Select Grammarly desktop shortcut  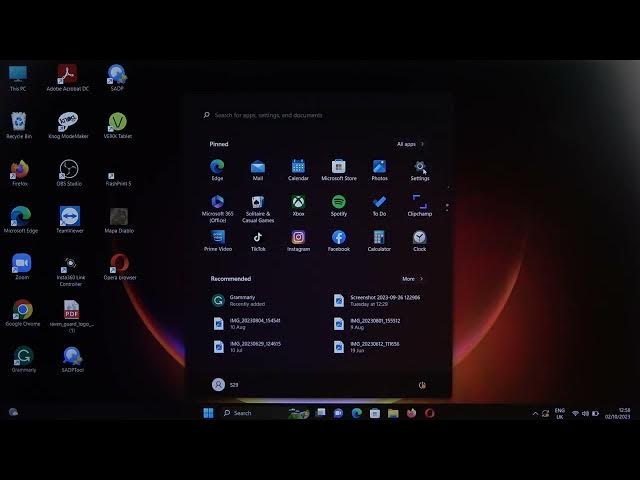pos(23,360)
